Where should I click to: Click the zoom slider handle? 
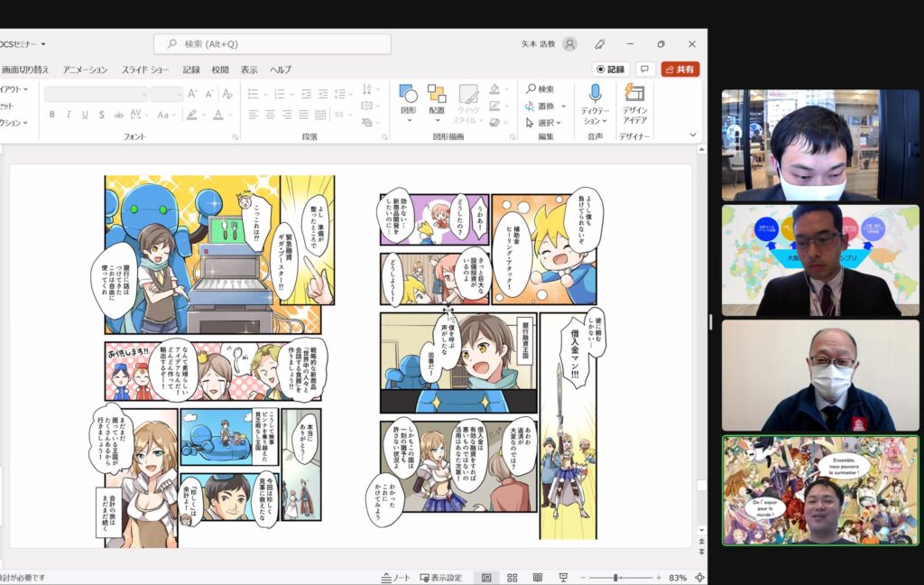coord(615,578)
